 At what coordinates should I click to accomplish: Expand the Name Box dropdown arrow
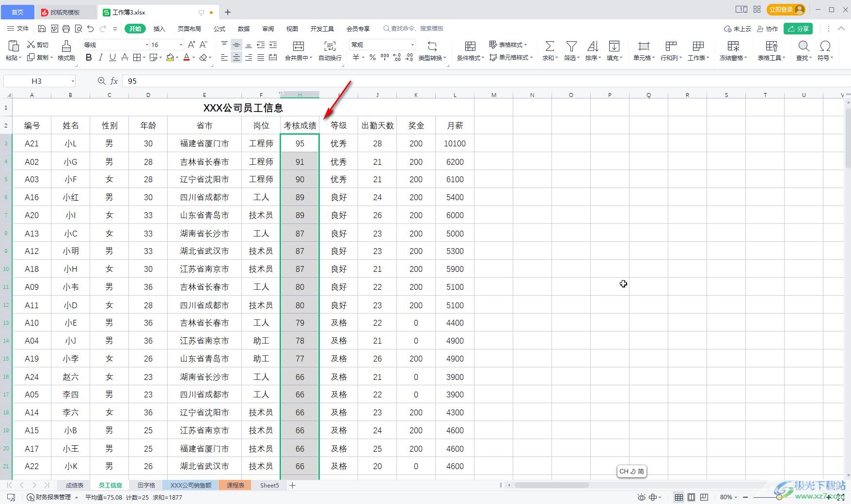click(x=73, y=81)
